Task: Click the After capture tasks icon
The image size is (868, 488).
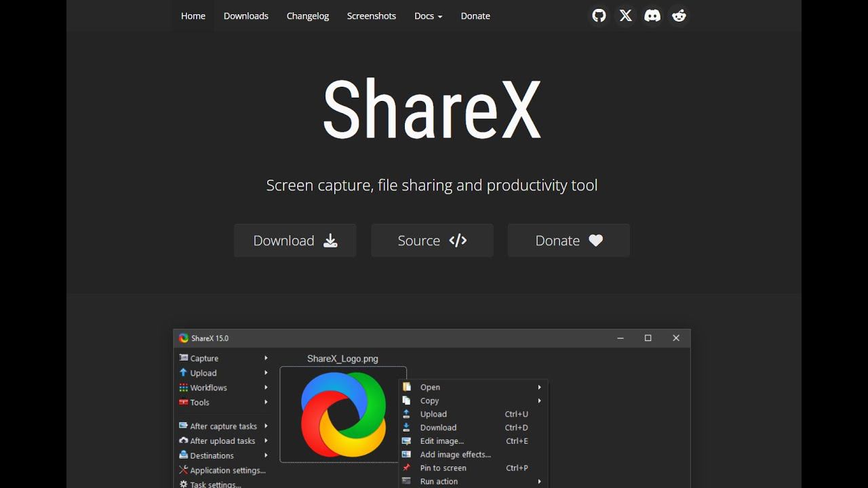Action: click(183, 426)
